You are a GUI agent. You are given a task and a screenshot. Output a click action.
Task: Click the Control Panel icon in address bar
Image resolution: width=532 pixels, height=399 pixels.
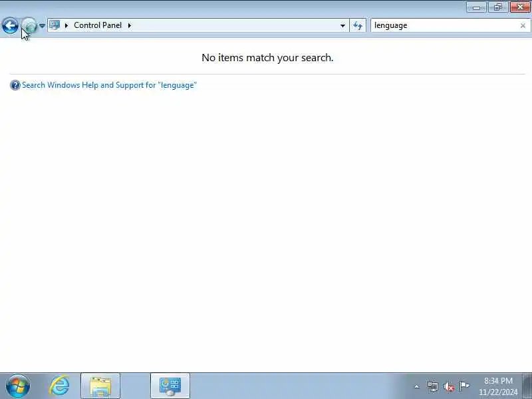pos(55,25)
